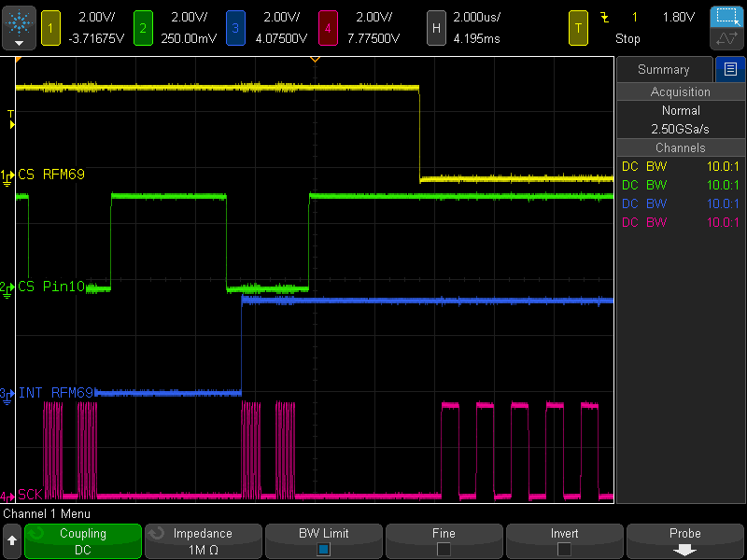This screenshot has width=747, height=560.
Task: Enable the BW Limit checkbox
Action: pyautogui.click(x=323, y=549)
